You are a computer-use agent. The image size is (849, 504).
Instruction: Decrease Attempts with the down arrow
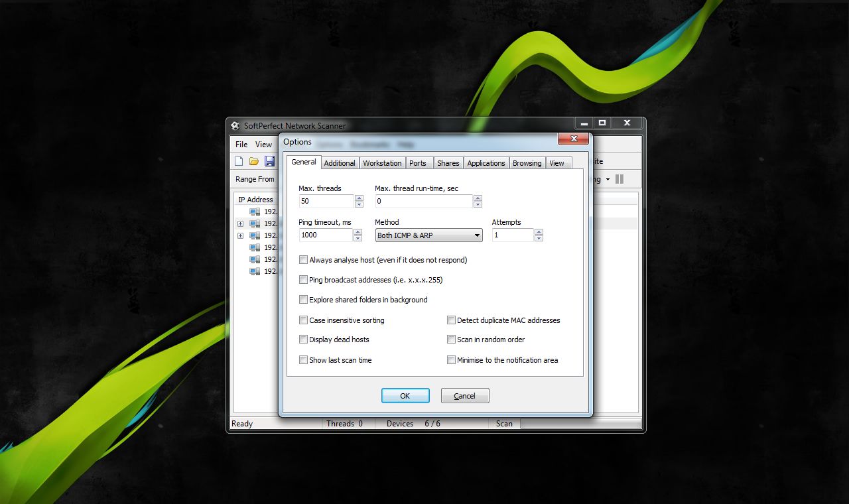pyautogui.click(x=539, y=238)
